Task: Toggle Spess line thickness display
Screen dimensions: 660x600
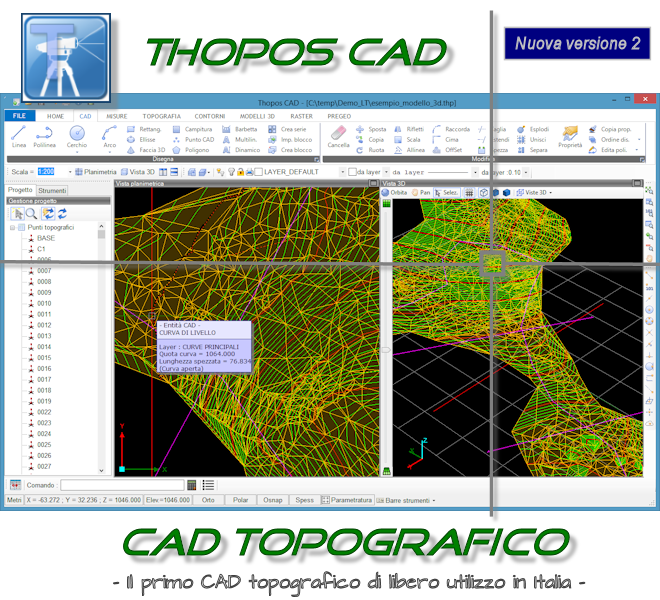Action: point(304,500)
